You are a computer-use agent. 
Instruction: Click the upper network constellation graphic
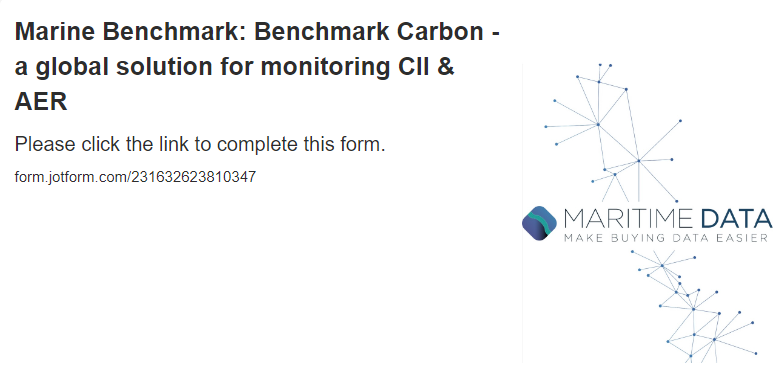[x=613, y=132]
